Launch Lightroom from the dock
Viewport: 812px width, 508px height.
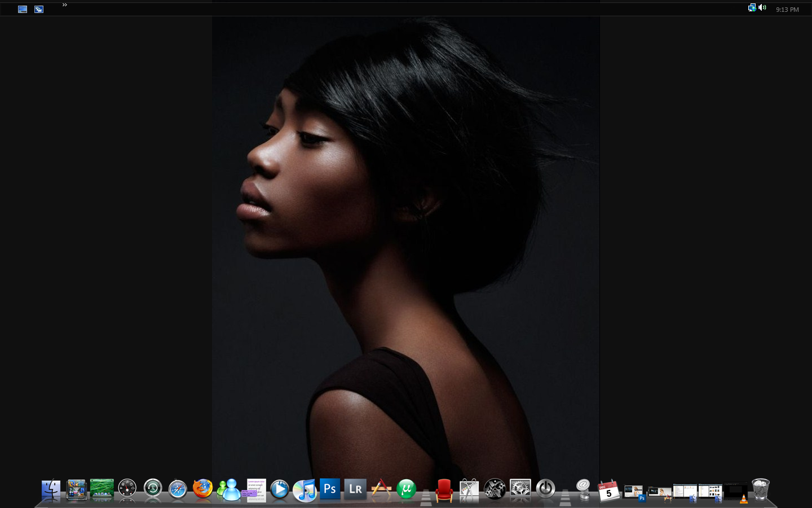[355, 489]
